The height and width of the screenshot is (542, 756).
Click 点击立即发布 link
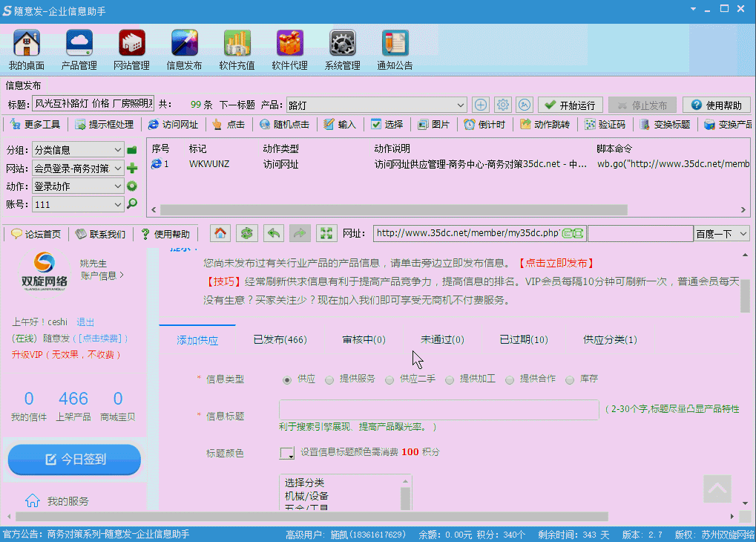click(x=556, y=263)
